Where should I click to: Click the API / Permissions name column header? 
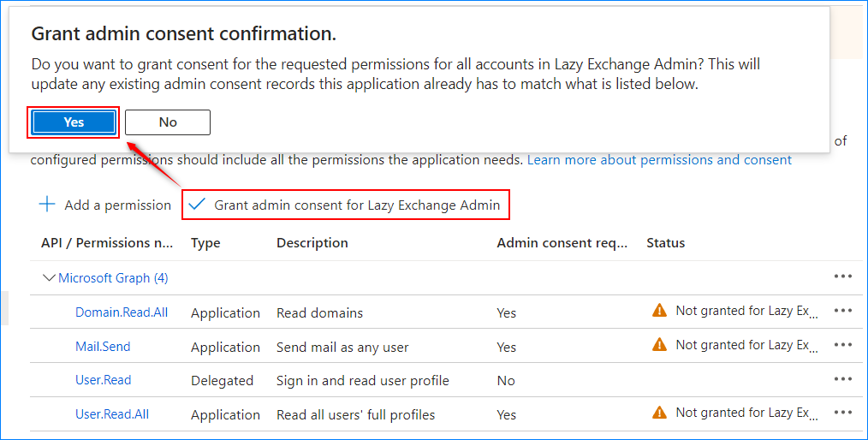pyautogui.click(x=107, y=243)
